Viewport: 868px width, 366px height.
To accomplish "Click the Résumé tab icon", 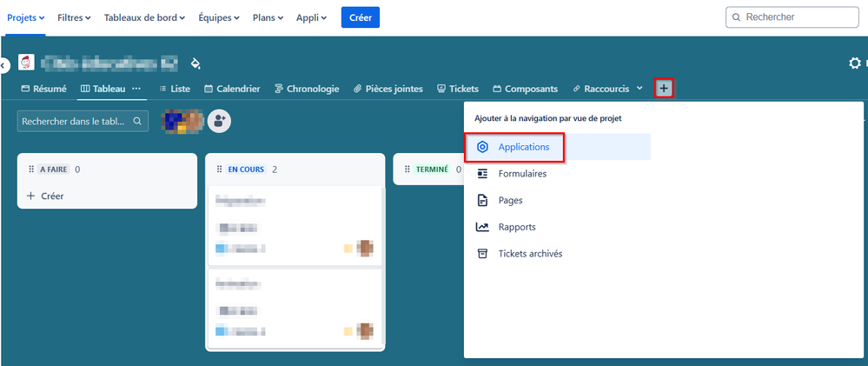I will (25, 89).
